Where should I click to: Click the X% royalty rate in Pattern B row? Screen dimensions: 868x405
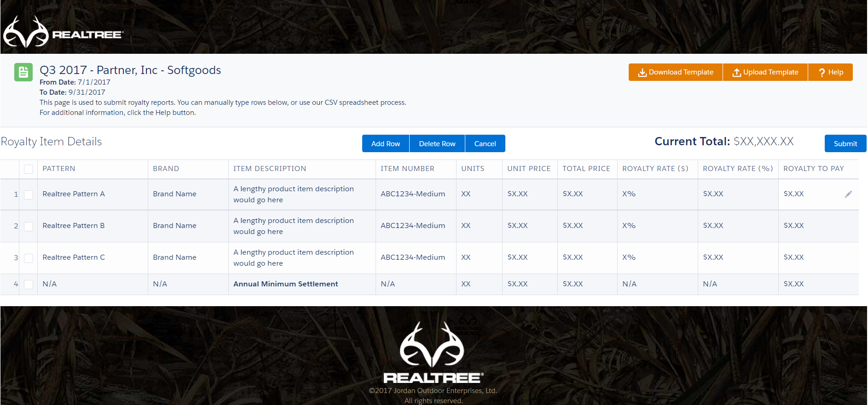(629, 226)
